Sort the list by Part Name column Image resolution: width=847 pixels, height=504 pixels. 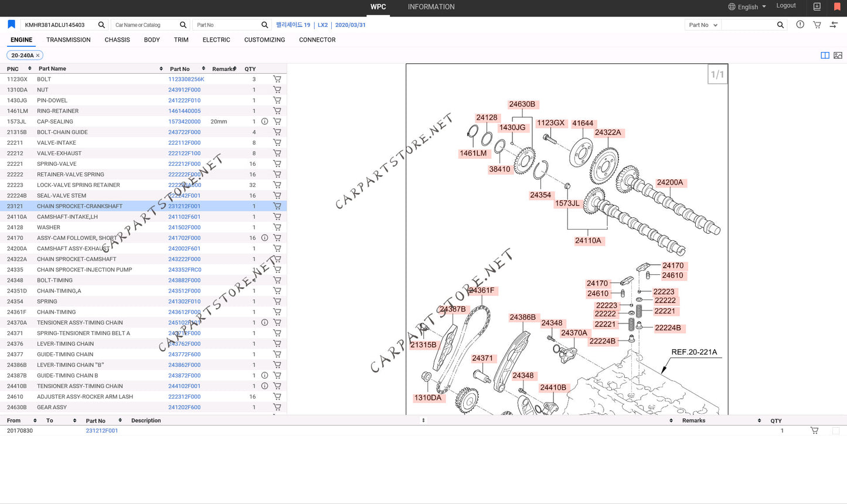tap(161, 69)
